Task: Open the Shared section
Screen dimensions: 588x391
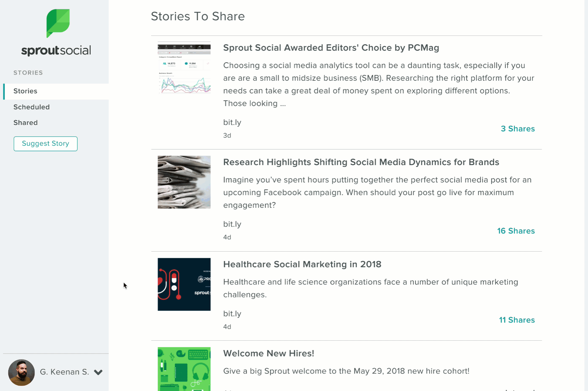Action: point(25,123)
